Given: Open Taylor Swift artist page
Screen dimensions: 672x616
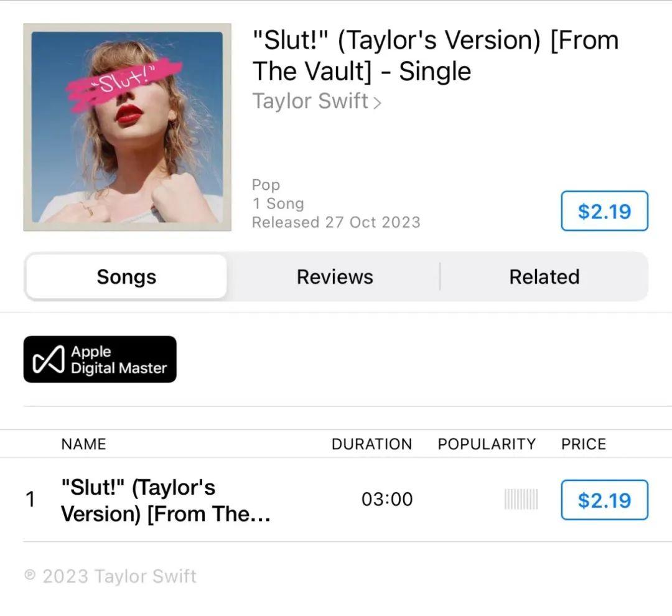Looking at the screenshot, I should [310, 101].
